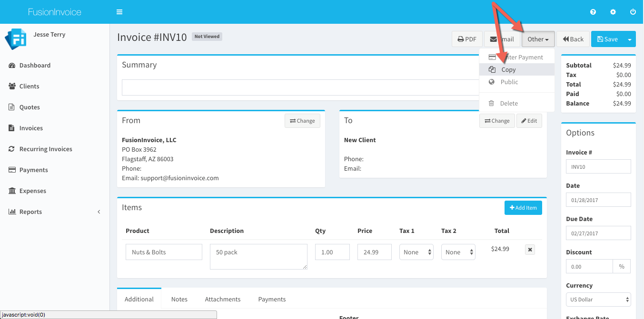Click the power logout icon
Viewport: 644px width, 319px height.
coord(633,12)
